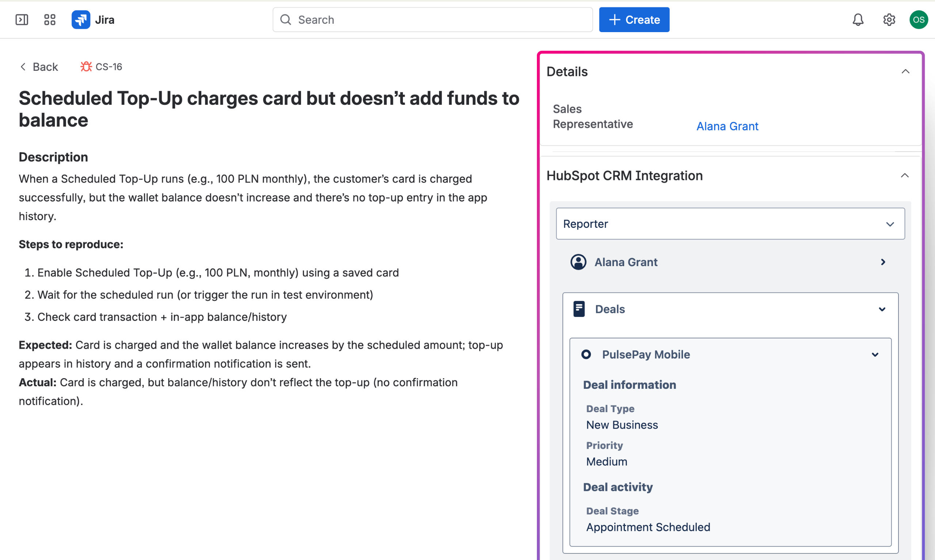The image size is (935, 560).
Task: Click Alana Grant's contact avatar icon
Action: click(578, 262)
